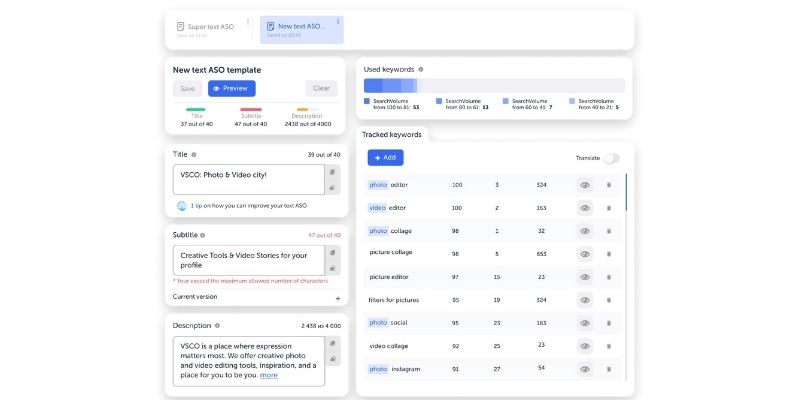Click the blue Preview button
This screenshot has width=800, height=400.
pos(231,88)
